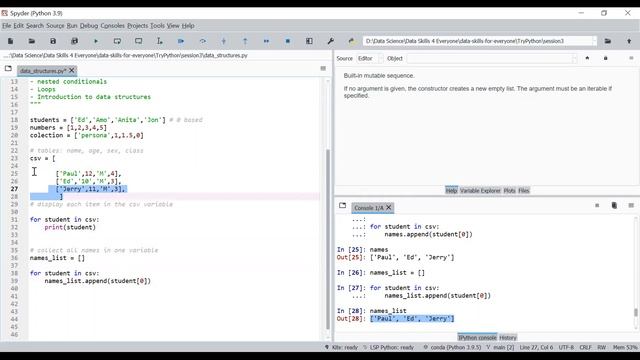The width and height of the screenshot is (640, 360).
Task: Browse working directory folder icon
Action: pyautogui.click(x=608, y=41)
